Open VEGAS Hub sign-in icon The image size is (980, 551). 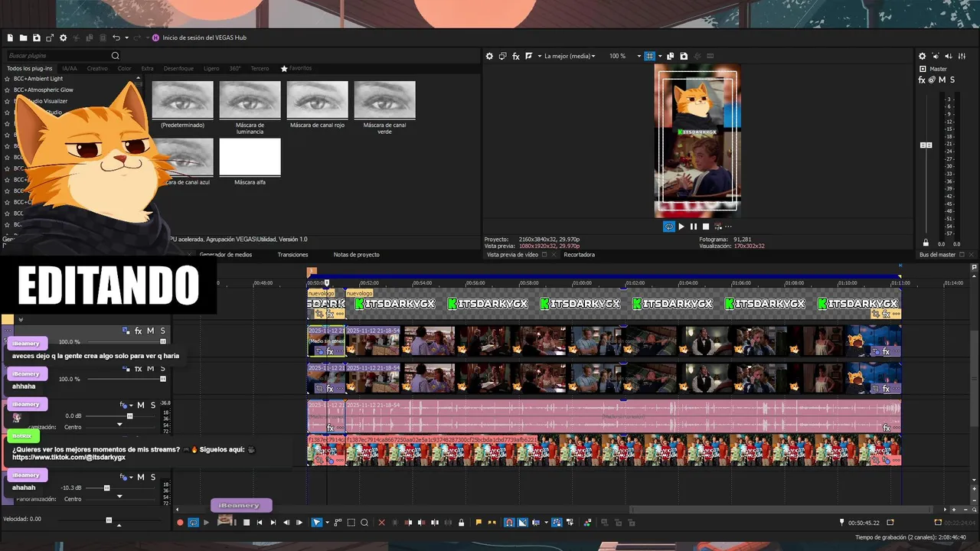click(155, 37)
